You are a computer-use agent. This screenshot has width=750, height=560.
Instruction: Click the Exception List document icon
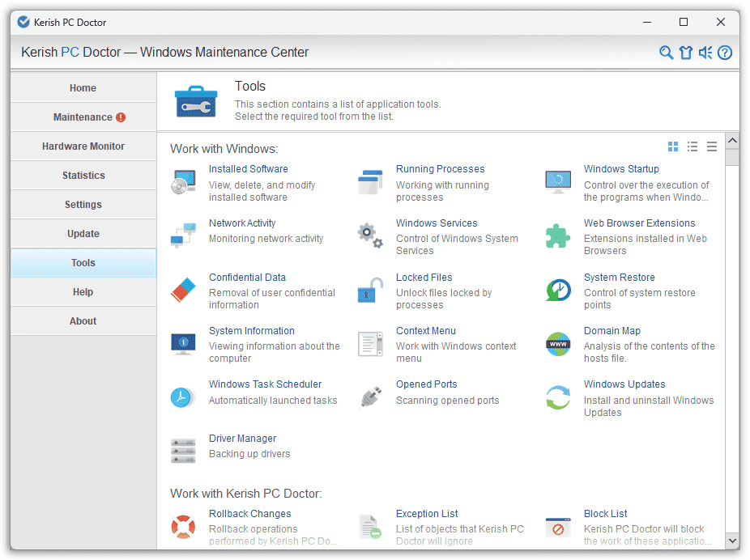370,527
